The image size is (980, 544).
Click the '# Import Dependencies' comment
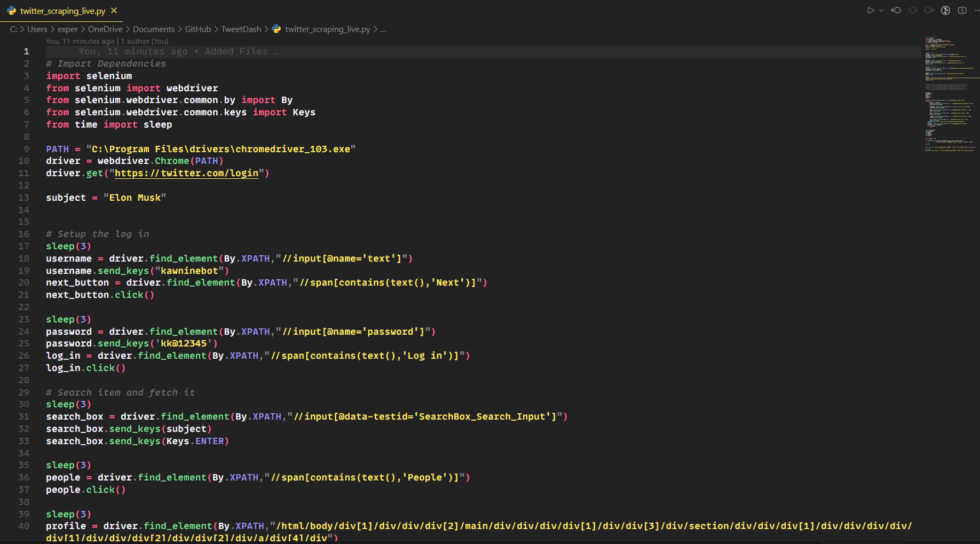click(106, 64)
